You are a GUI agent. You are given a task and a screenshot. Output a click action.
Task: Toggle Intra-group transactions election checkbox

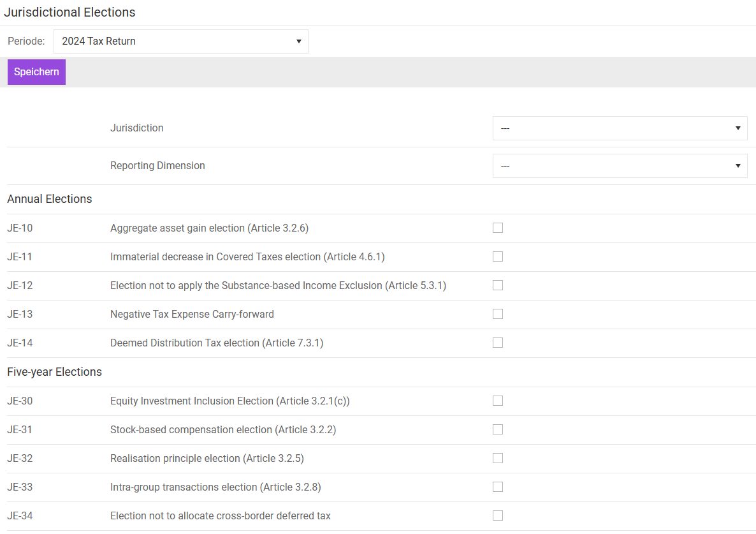498,487
